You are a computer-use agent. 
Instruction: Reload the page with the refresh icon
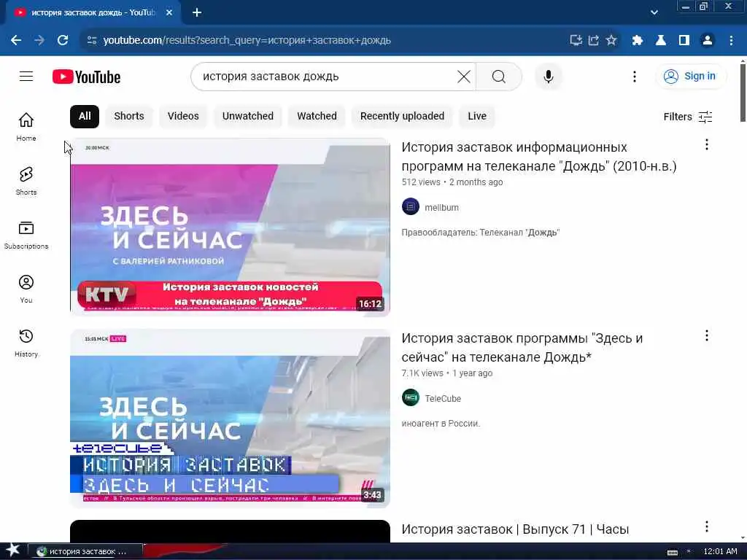click(x=63, y=41)
